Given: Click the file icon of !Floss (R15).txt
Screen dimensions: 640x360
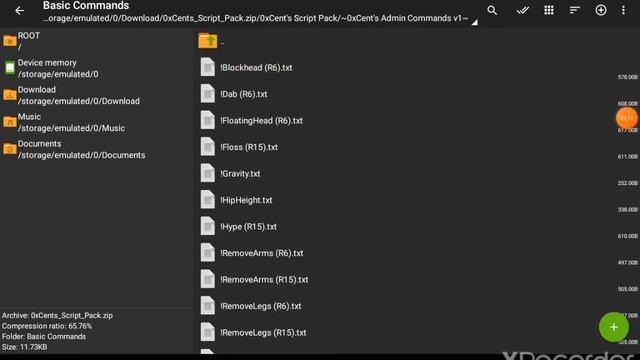Looking at the screenshot, I should pyautogui.click(x=207, y=147).
